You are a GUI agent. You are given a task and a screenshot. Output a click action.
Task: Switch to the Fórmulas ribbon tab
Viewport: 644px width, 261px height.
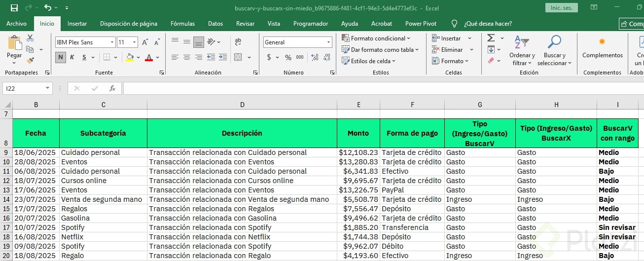182,24
